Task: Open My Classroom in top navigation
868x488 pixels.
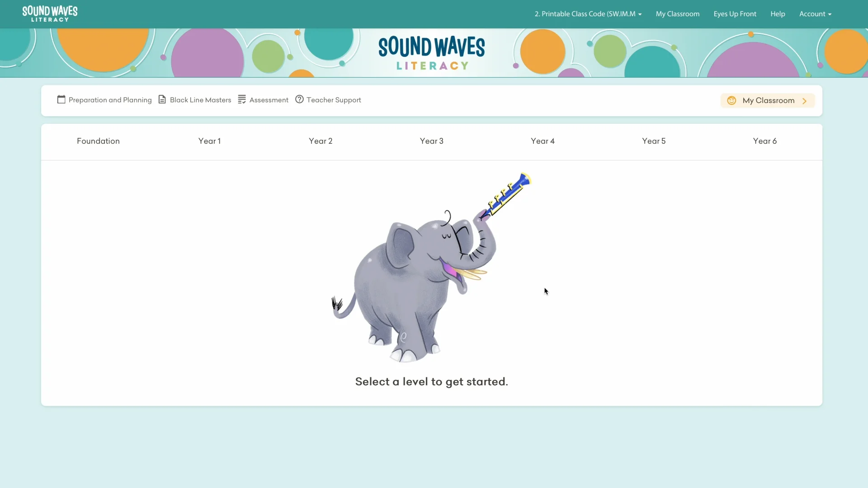Action: 677,14
